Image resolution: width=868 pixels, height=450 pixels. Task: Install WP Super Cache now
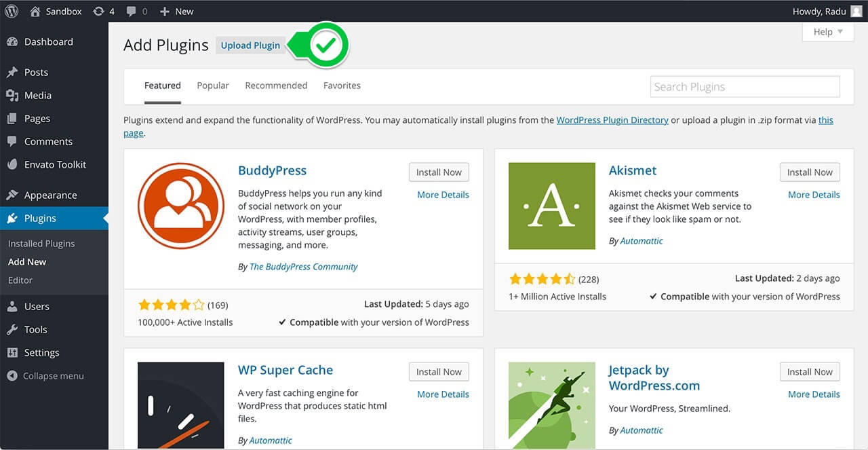pyautogui.click(x=439, y=372)
